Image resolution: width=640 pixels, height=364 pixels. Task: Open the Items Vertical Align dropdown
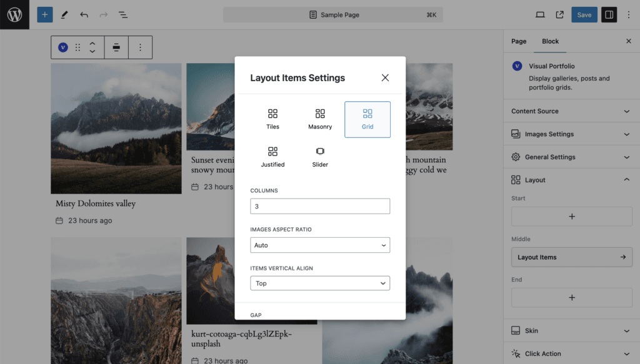coord(320,283)
